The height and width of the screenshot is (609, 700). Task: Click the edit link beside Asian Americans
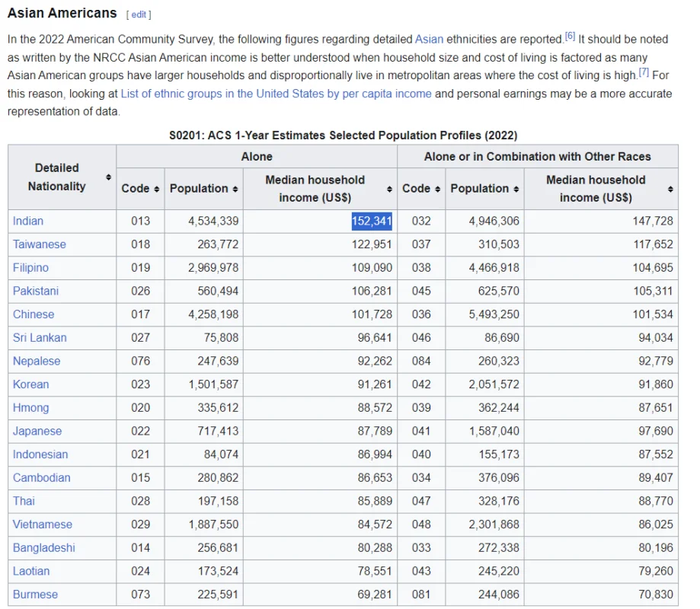click(x=139, y=14)
